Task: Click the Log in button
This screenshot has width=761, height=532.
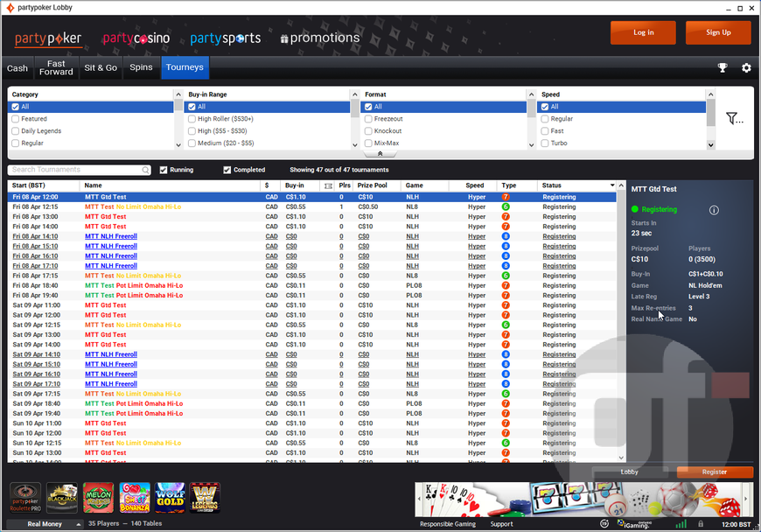Action: (x=643, y=32)
